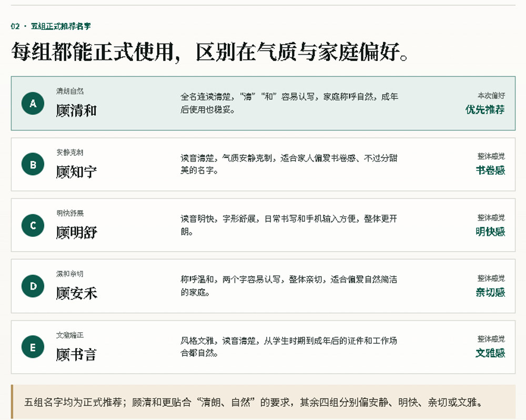
Task: Click the 整体感觉 caption above 明快感
Action: point(491,217)
